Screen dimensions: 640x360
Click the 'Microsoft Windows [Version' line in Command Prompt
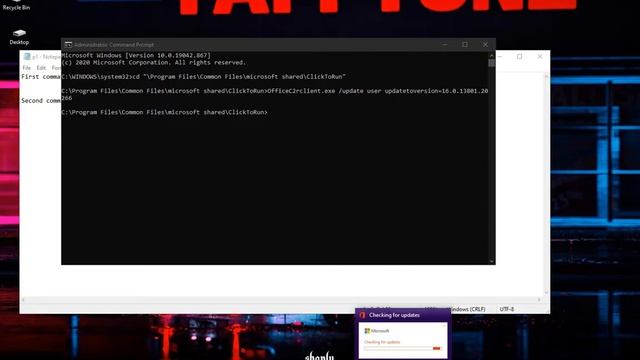[x=136, y=56]
